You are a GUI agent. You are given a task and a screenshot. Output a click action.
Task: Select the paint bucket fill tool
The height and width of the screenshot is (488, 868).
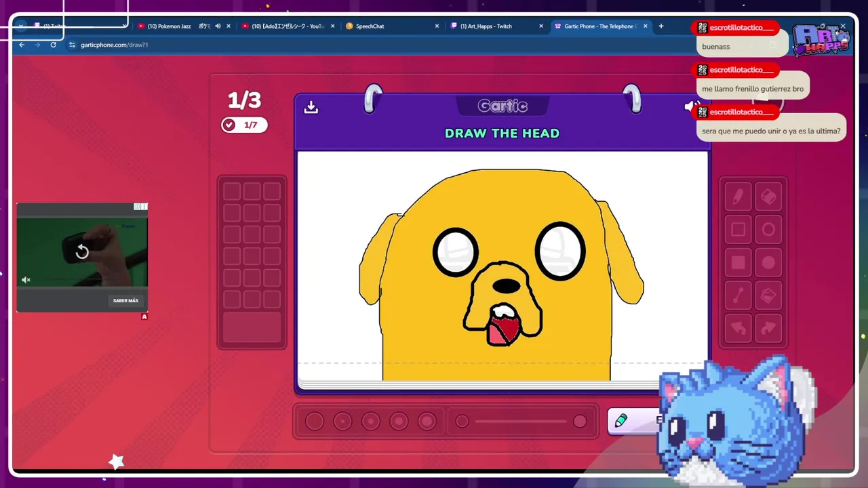768,296
